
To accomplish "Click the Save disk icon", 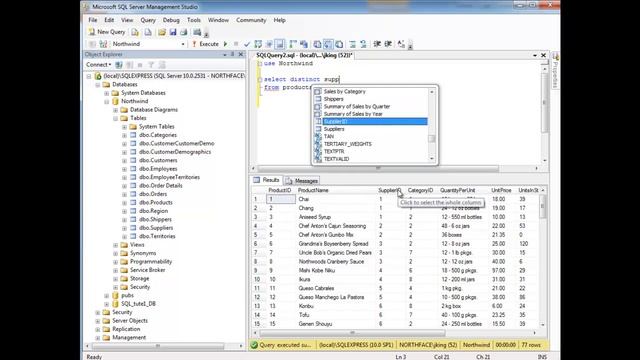I will point(173,32).
